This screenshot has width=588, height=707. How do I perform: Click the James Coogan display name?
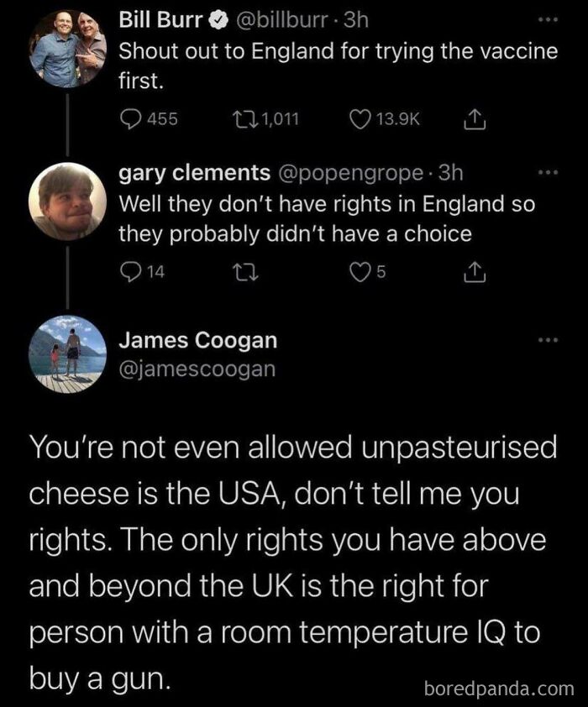(x=198, y=341)
